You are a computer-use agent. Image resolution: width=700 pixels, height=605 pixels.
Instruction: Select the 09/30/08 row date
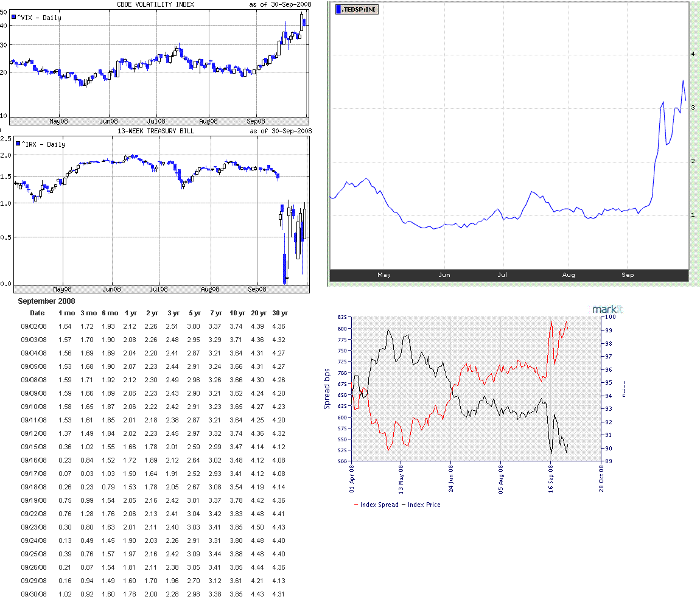(32, 594)
